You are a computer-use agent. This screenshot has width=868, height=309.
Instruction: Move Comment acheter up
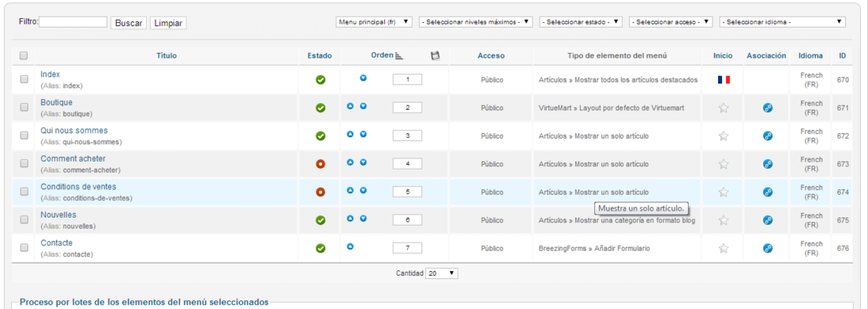pos(350,162)
